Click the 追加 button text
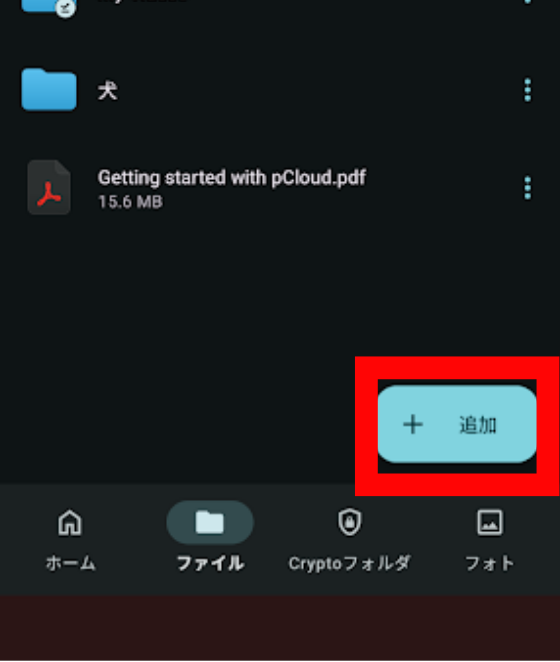This screenshot has height=662, width=560. click(x=478, y=425)
